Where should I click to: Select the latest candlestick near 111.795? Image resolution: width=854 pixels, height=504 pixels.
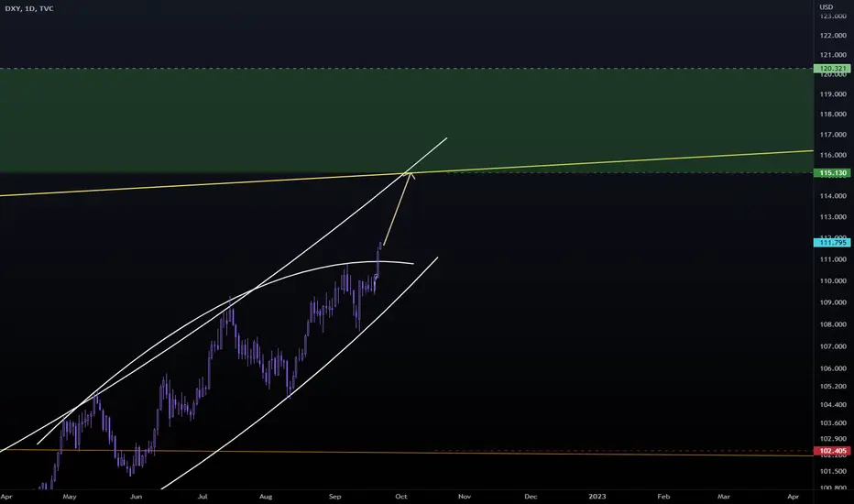(x=380, y=247)
